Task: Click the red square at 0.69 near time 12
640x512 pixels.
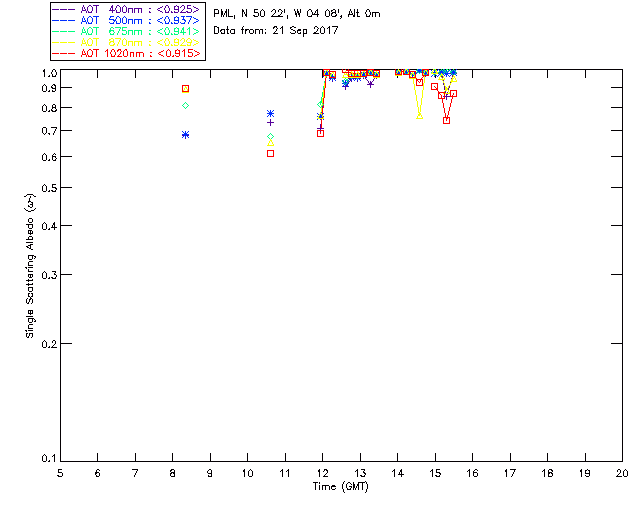Action: click(x=320, y=134)
